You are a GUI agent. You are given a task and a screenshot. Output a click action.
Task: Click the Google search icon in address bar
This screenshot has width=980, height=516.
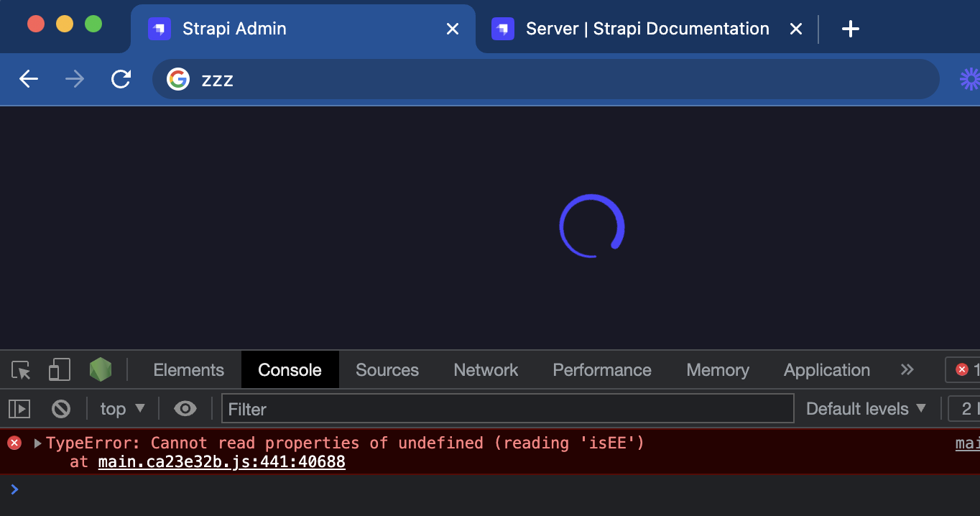pyautogui.click(x=177, y=79)
